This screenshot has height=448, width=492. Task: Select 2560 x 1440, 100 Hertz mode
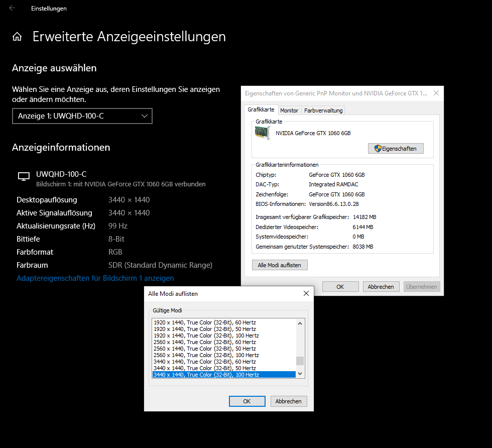click(224, 355)
